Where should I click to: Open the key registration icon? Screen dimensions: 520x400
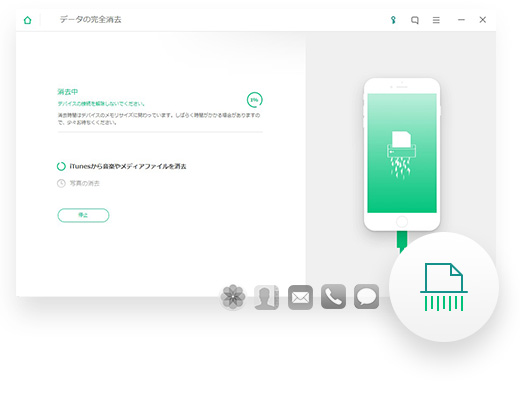(393, 20)
